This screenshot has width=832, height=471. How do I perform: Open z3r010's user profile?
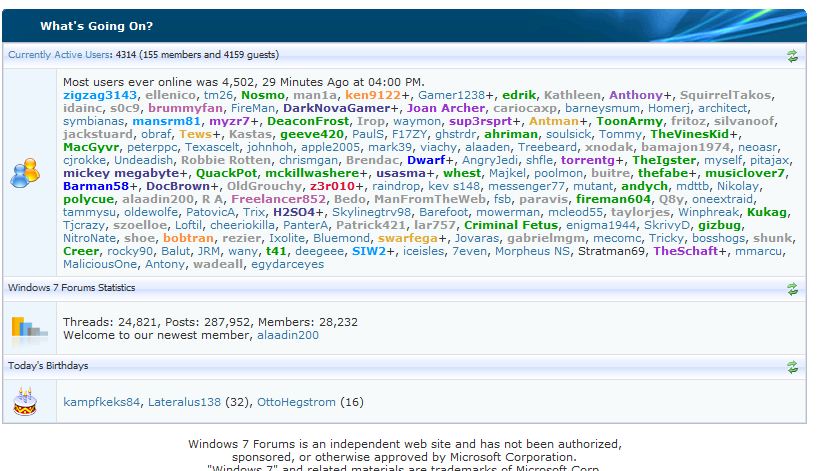coord(332,187)
